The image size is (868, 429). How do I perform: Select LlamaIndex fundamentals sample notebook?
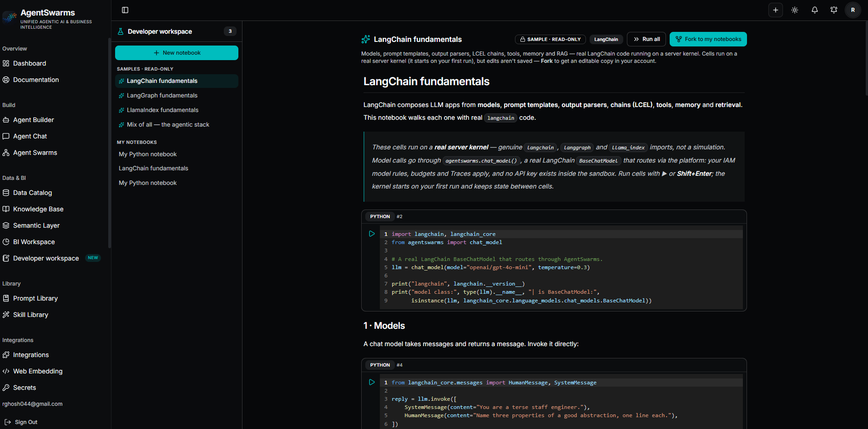pyautogui.click(x=177, y=110)
